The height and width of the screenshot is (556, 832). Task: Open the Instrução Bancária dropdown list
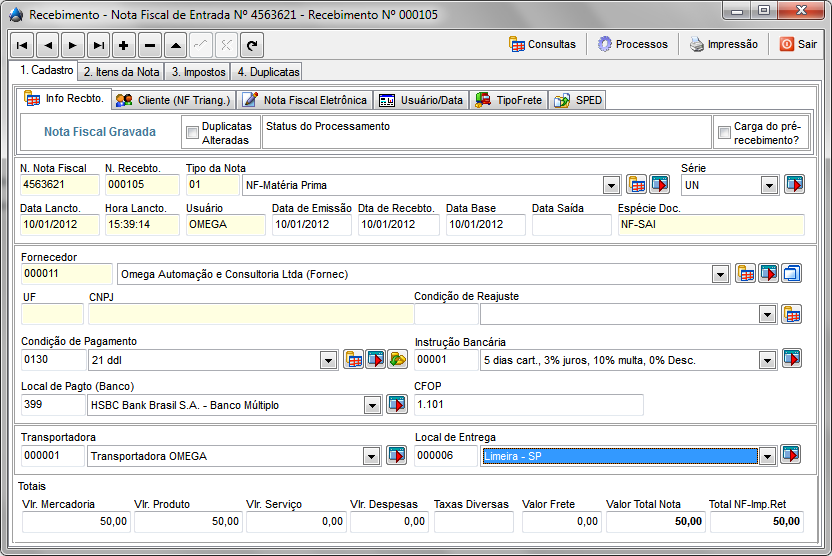tap(767, 360)
